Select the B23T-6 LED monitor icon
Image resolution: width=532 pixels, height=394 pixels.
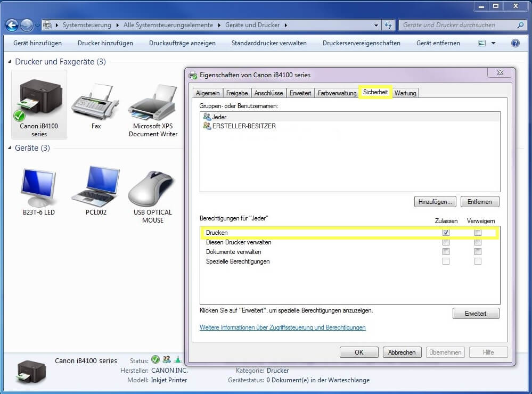point(38,187)
